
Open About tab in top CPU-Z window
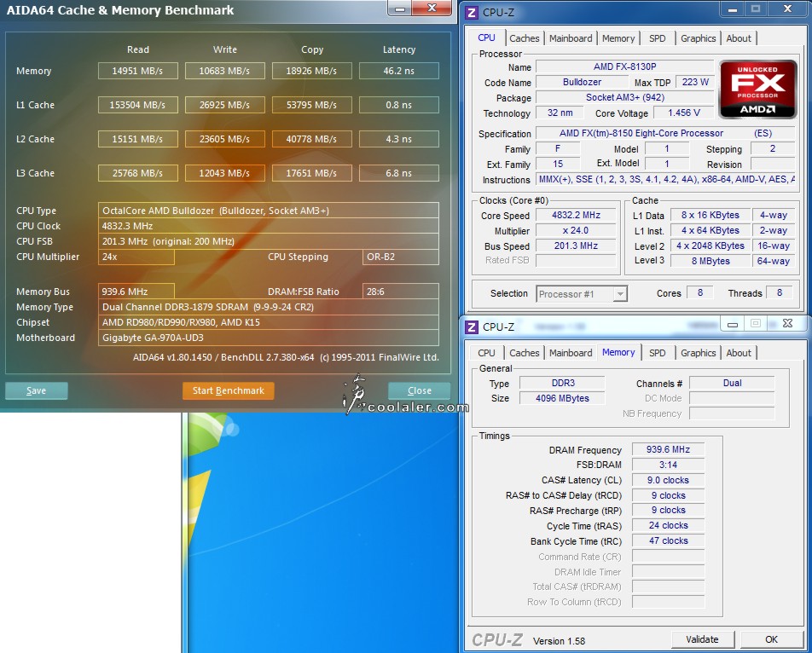tap(738, 38)
